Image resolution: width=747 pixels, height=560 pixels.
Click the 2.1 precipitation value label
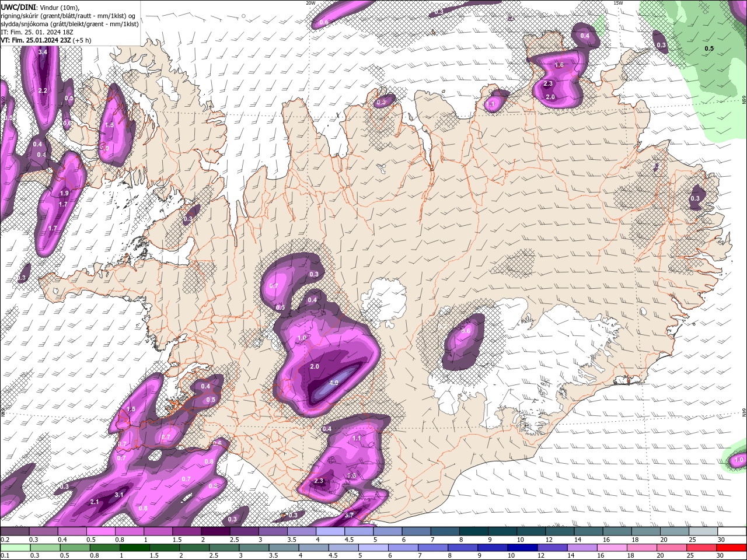click(95, 502)
